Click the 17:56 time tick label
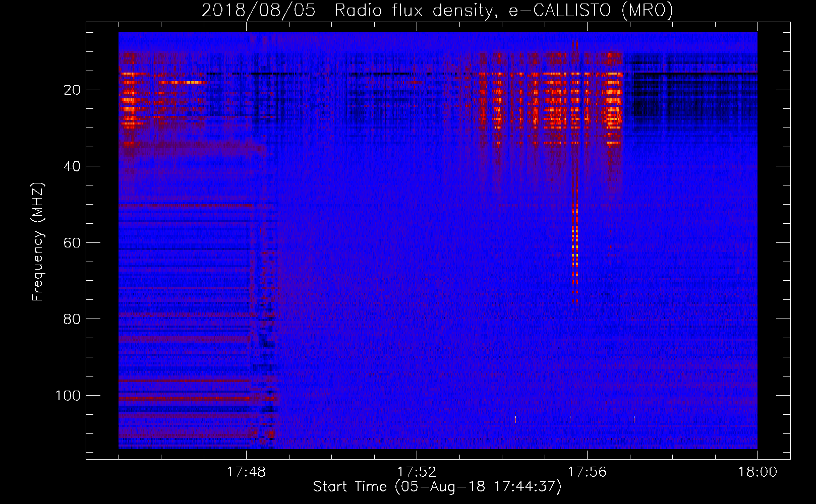Viewport: 816px width, 504px height. [x=587, y=472]
